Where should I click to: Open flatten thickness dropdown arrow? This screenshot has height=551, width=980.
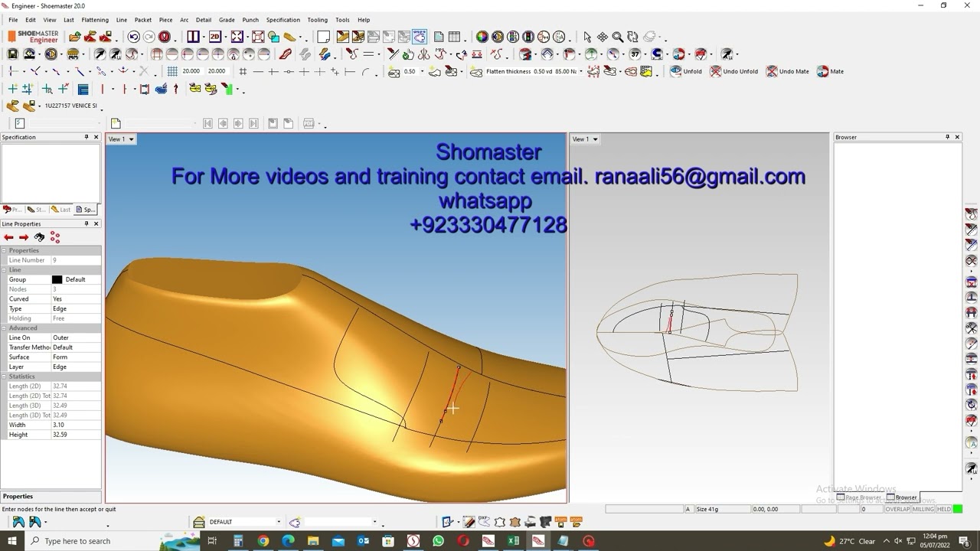(x=582, y=71)
